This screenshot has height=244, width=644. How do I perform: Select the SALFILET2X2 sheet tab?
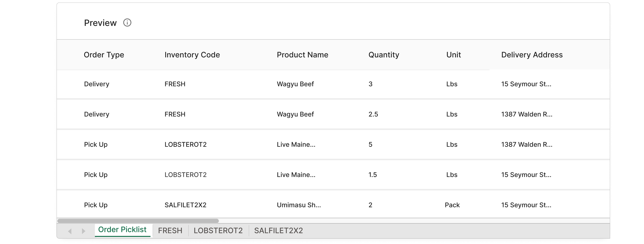(x=279, y=230)
